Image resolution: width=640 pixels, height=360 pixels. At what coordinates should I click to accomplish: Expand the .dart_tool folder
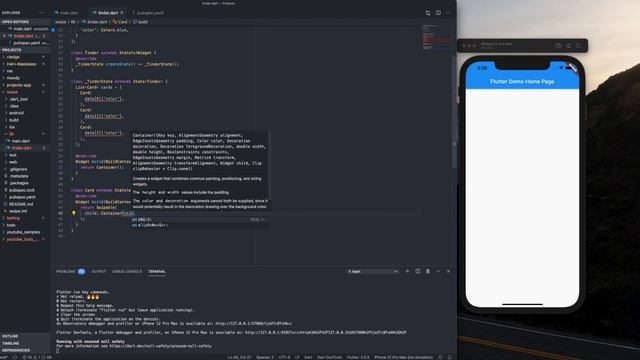point(18,99)
